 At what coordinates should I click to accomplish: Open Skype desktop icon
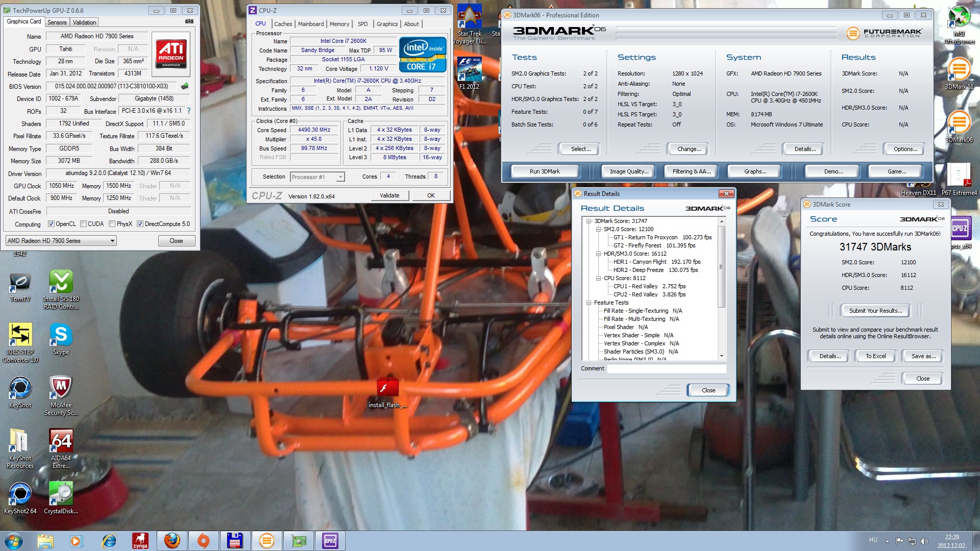[x=61, y=339]
